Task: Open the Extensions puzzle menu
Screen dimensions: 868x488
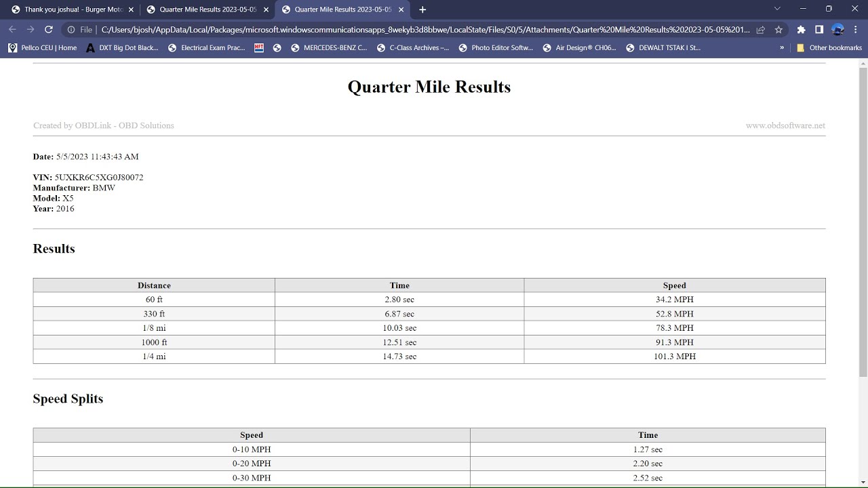Action: (x=801, y=30)
